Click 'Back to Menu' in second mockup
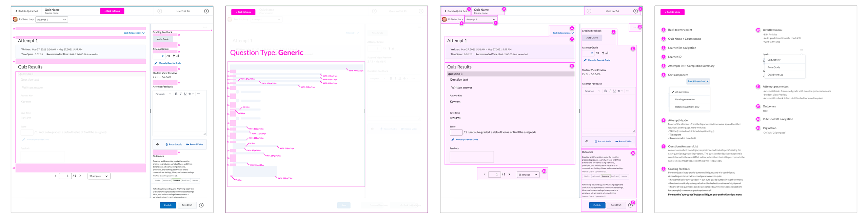The height and width of the screenshot is (221, 868). 243,12
